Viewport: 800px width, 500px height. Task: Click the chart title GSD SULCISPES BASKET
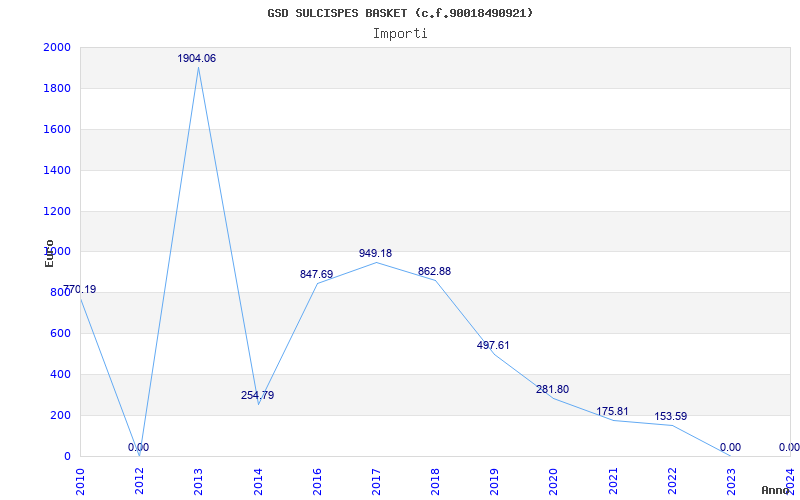pos(400,13)
